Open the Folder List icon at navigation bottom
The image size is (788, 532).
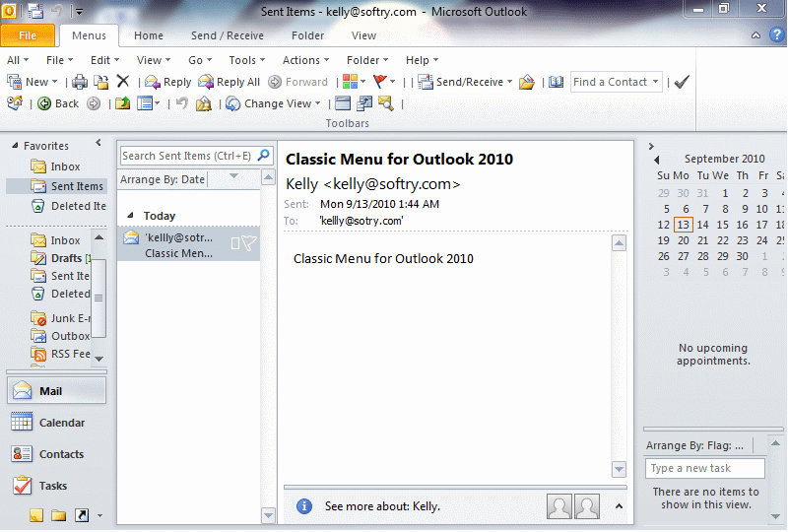coord(59,515)
